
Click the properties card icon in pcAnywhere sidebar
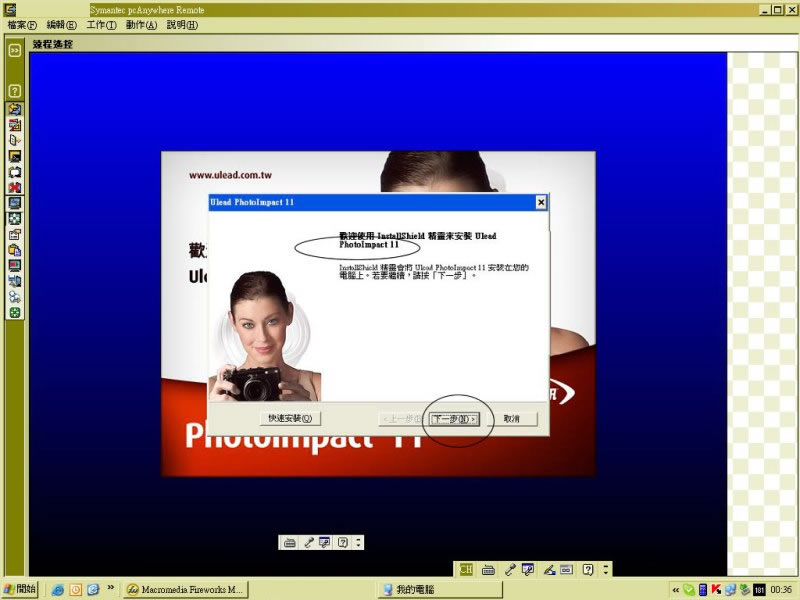coord(14,234)
